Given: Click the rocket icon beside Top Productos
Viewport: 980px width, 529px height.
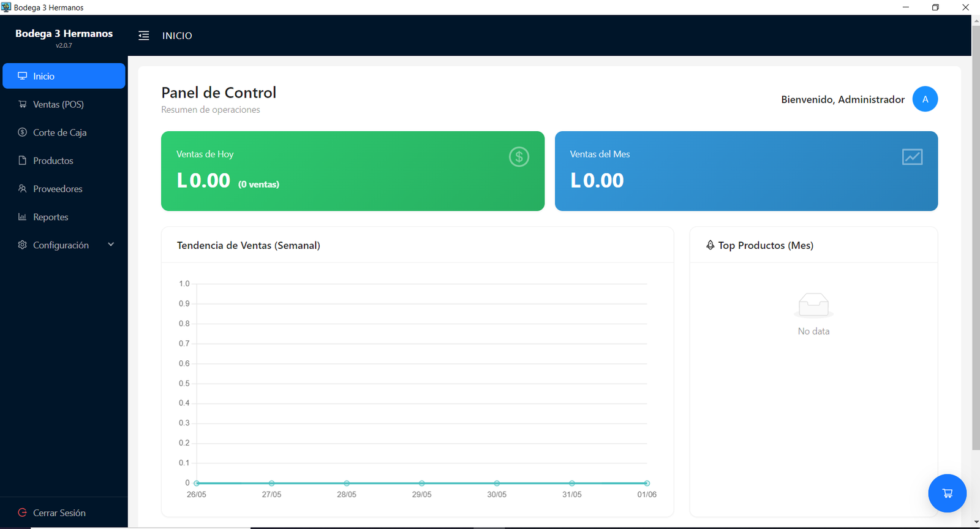Looking at the screenshot, I should point(710,245).
